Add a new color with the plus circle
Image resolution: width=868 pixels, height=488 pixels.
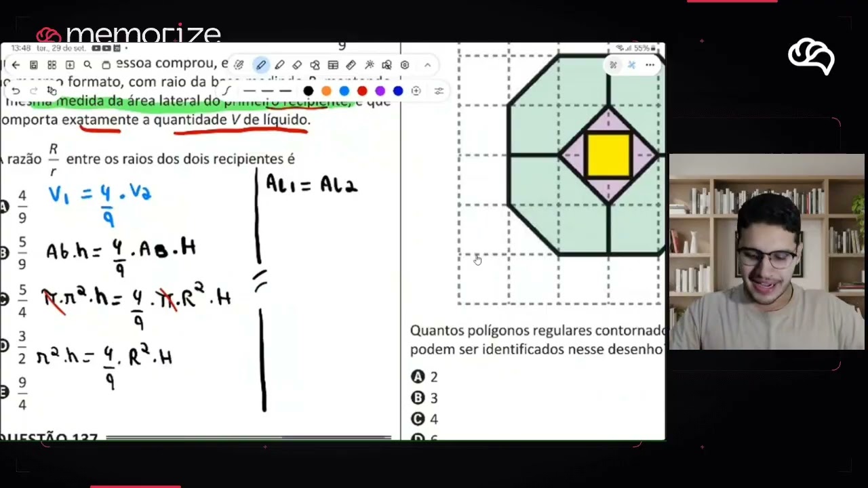pyautogui.click(x=416, y=91)
